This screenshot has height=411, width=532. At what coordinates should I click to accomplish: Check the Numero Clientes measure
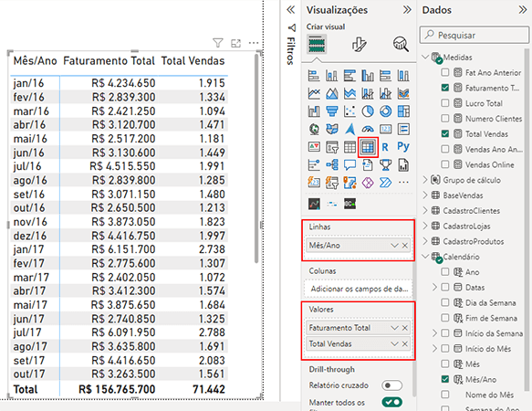[444, 118]
